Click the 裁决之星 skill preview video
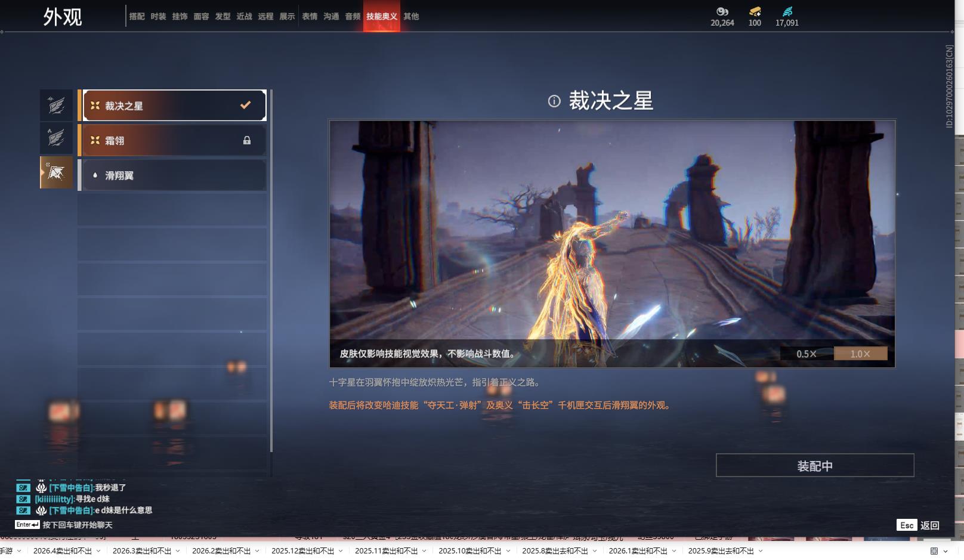This screenshot has width=964, height=560. pos(612,233)
